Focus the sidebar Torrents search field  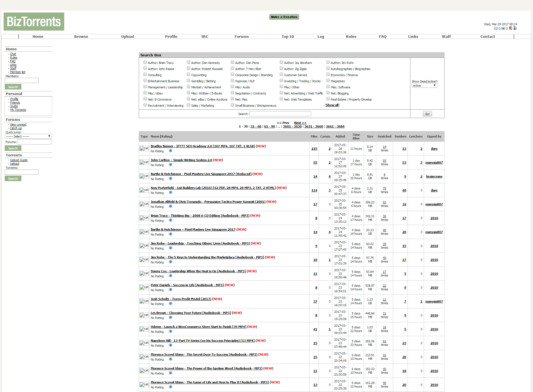(x=22, y=172)
